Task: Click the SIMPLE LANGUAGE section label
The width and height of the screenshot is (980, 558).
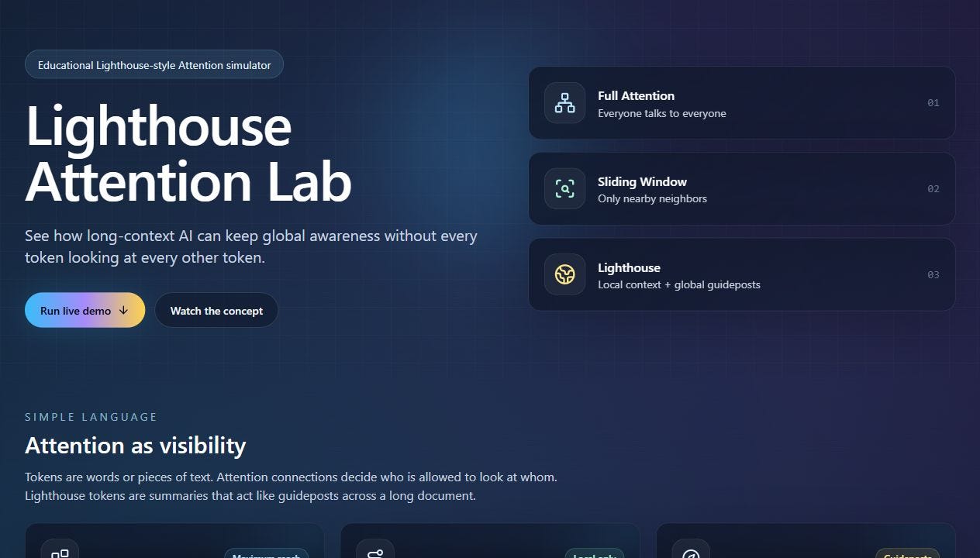Action: click(91, 417)
